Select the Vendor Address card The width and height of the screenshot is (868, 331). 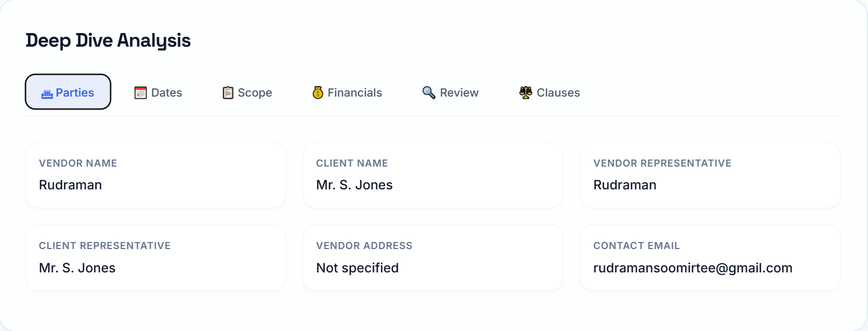(x=433, y=258)
